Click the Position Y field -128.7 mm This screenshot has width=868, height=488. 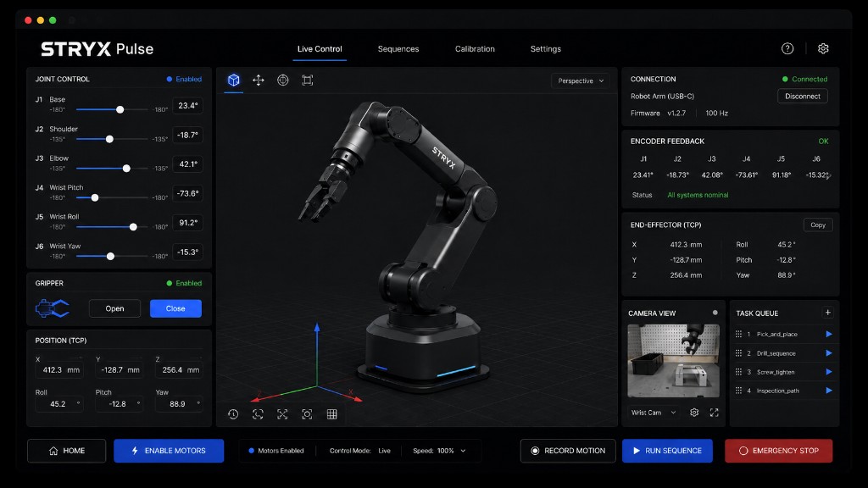(x=120, y=369)
